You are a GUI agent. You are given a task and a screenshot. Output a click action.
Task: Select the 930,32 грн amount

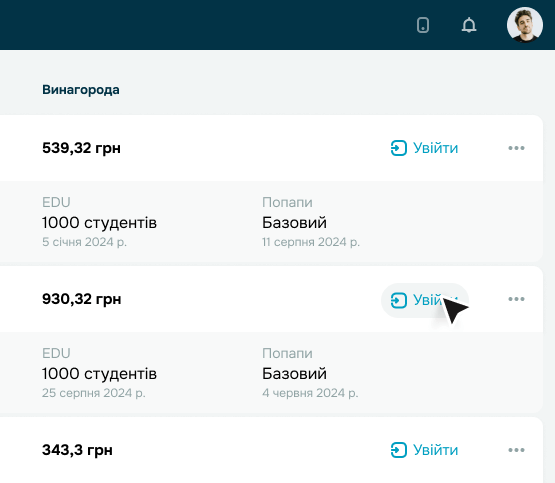click(x=82, y=299)
